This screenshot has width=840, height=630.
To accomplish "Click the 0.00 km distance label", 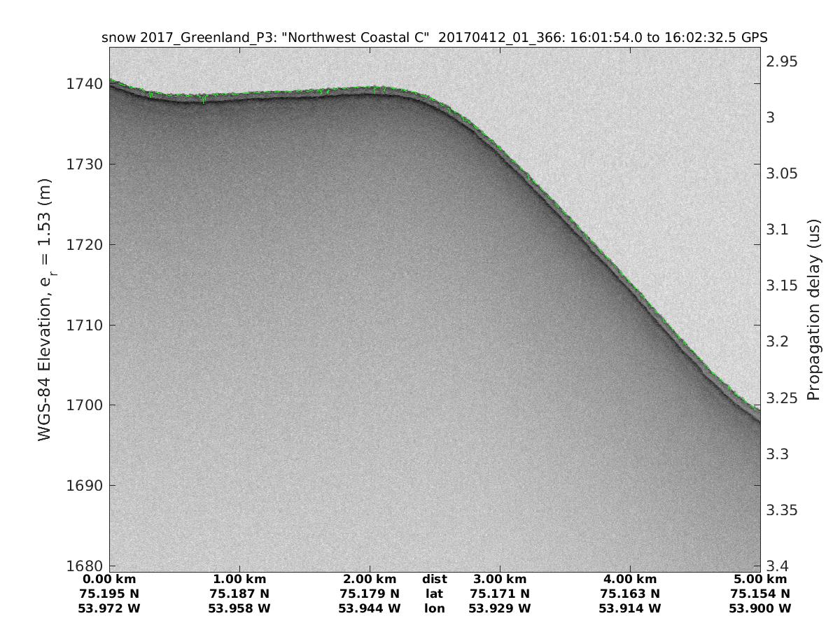I will click(109, 580).
